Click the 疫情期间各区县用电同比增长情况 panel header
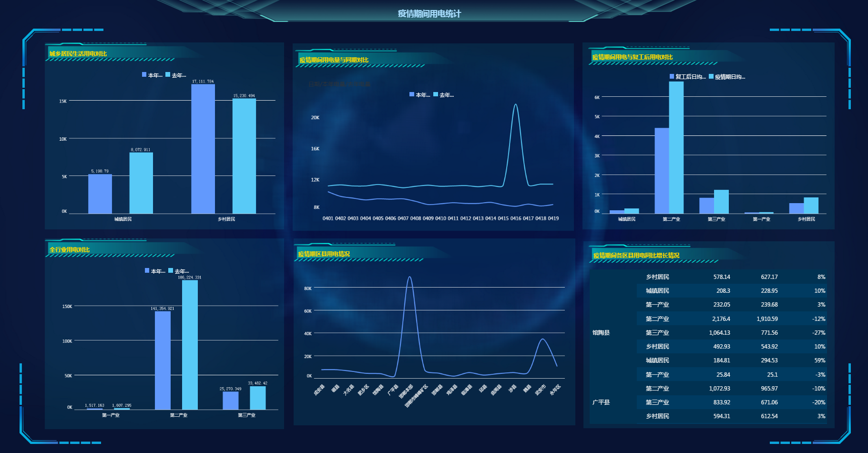Viewport: 868px width, 453px height. tap(636, 256)
